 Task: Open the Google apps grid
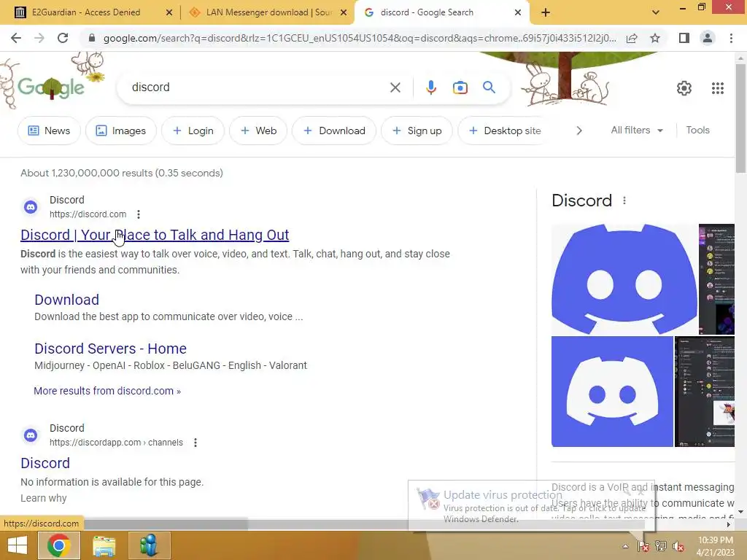[x=718, y=88]
